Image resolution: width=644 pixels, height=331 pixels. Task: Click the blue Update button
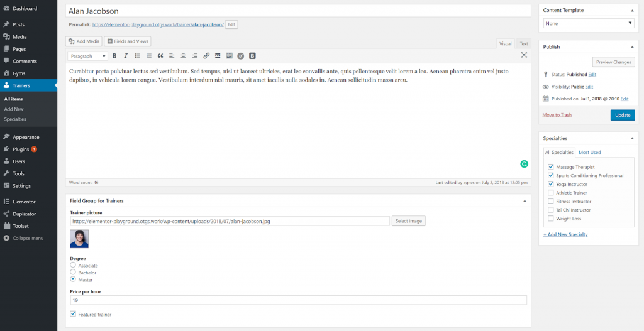coord(622,115)
